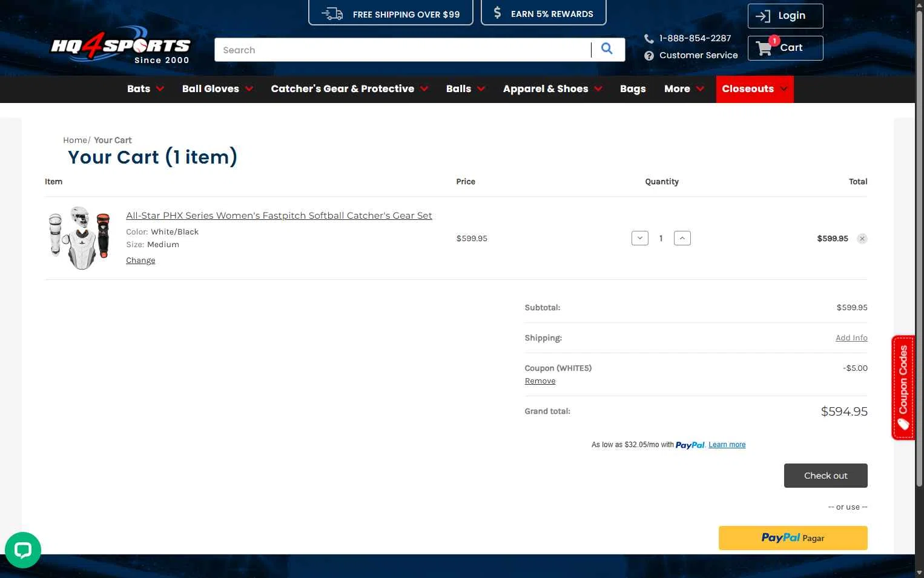924x578 pixels.
Task: Click the catcher's gear set thumbnail
Action: click(x=79, y=238)
